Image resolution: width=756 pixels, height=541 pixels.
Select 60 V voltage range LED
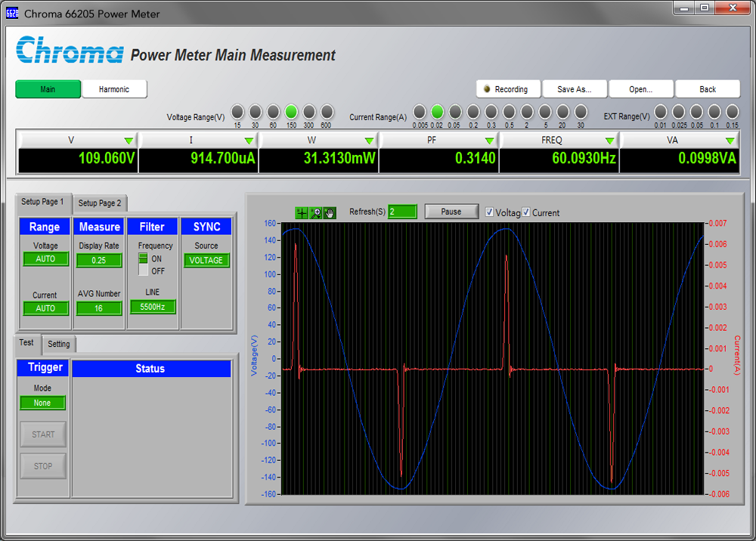click(273, 112)
